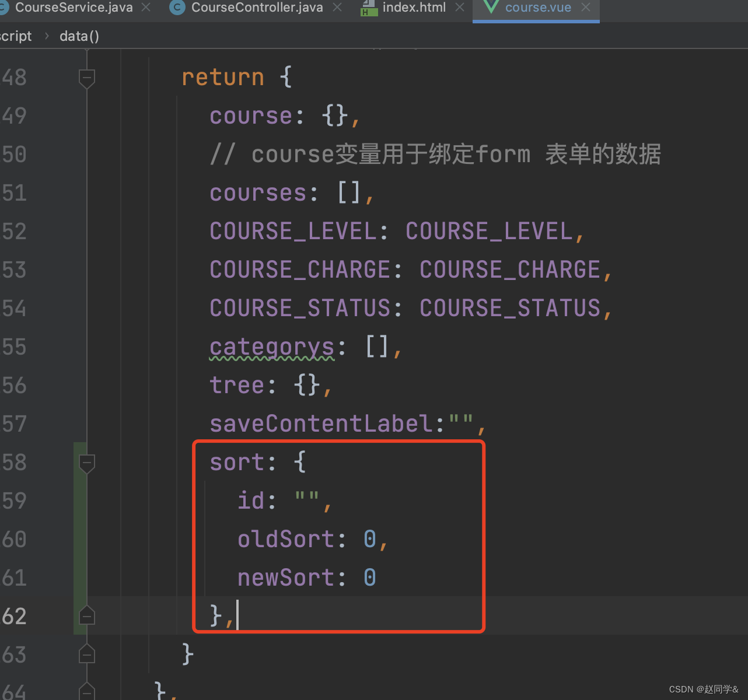Click the course property on line 49

click(x=251, y=116)
